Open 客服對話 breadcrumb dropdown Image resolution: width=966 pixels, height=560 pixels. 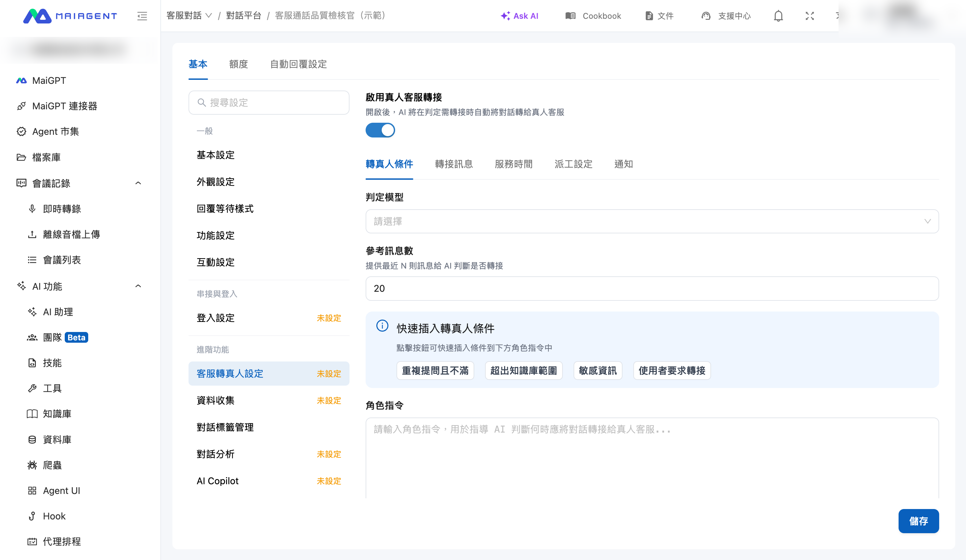click(x=189, y=15)
